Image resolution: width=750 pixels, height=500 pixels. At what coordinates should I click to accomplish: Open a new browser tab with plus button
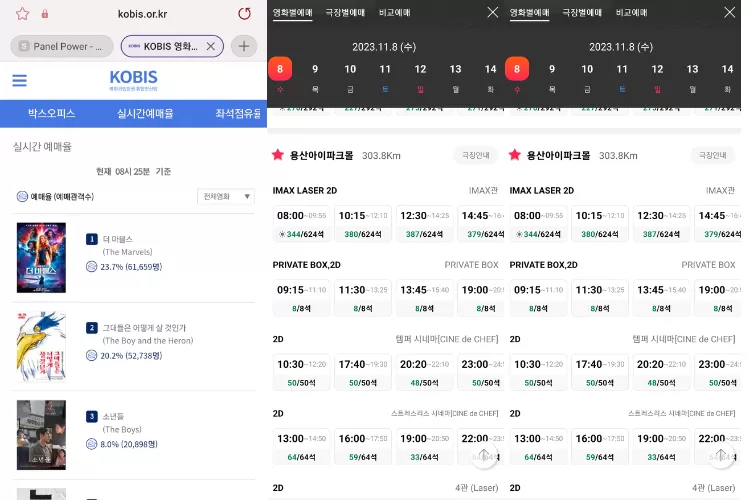click(244, 46)
